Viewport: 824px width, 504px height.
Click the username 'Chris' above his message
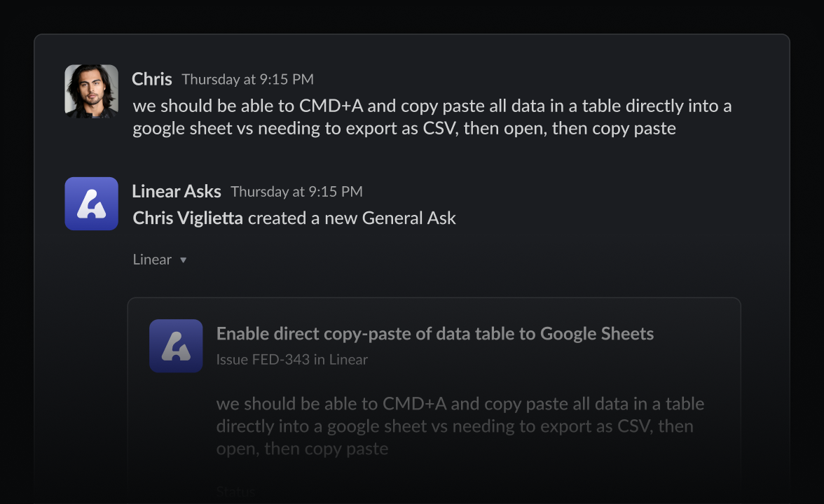151,78
